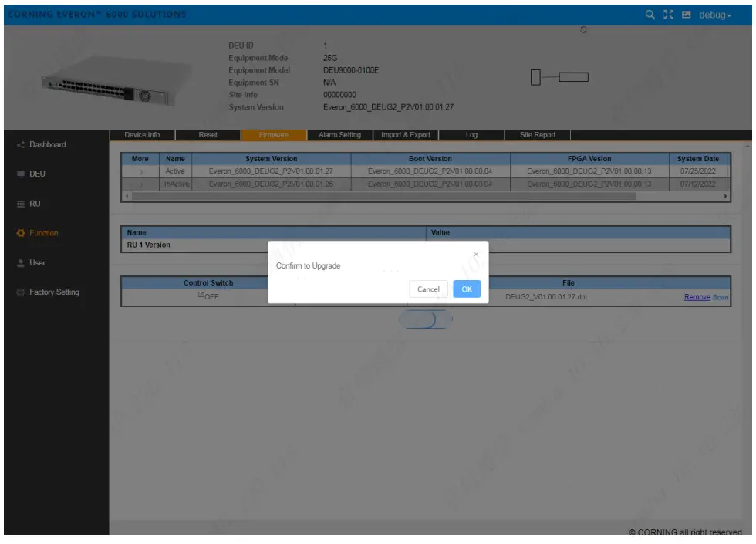Switch to the Device Info tab

(142, 135)
